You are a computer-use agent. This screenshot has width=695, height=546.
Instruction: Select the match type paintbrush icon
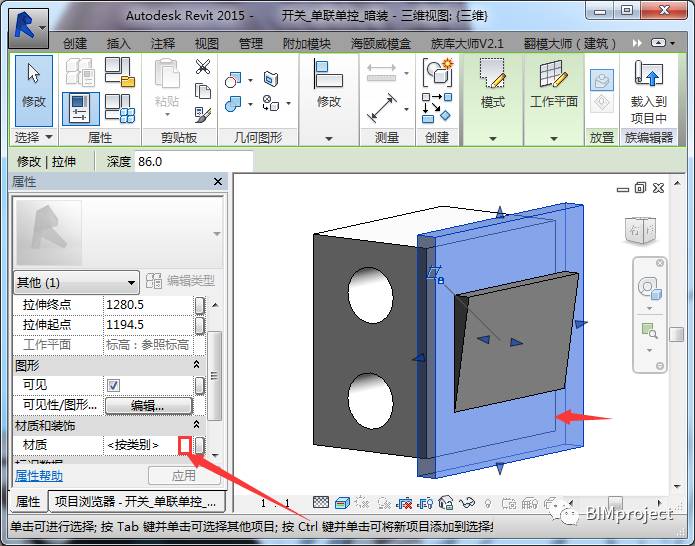coord(203,115)
